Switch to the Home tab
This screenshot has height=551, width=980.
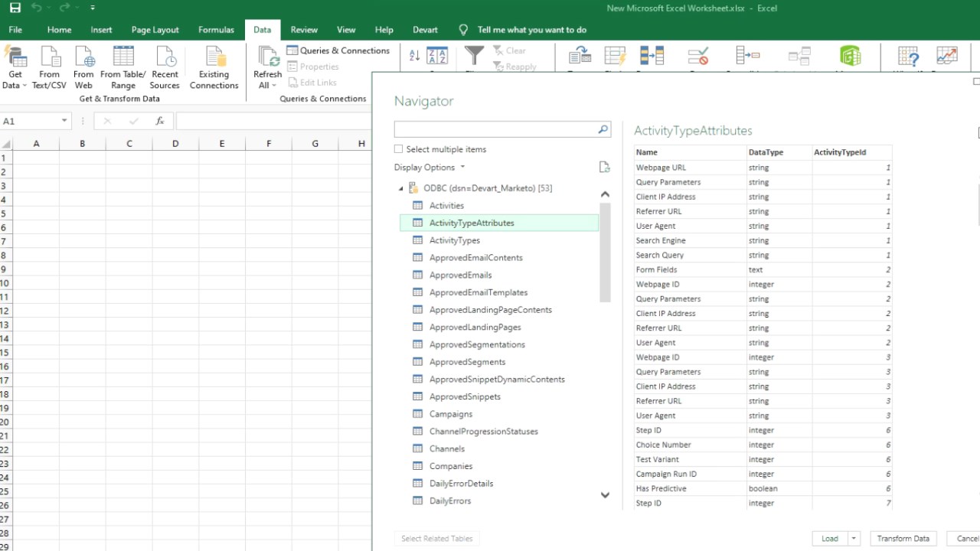pyautogui.click(x=59, y=30)
